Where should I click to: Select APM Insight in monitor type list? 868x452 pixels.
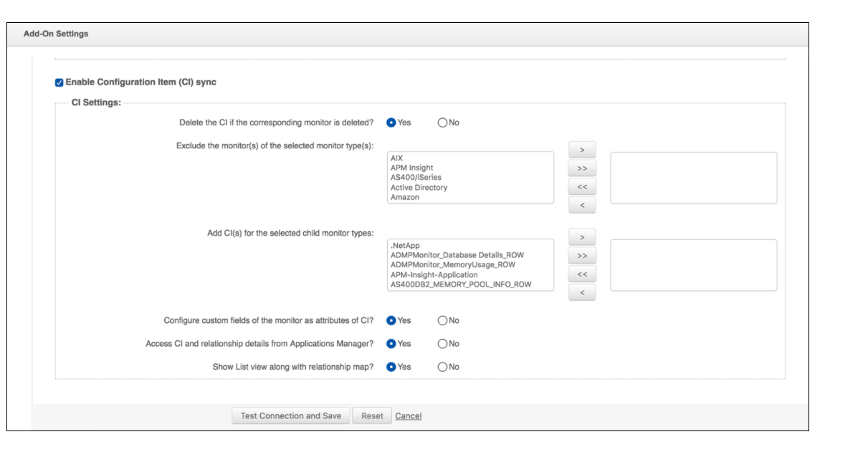coord(412,168)
